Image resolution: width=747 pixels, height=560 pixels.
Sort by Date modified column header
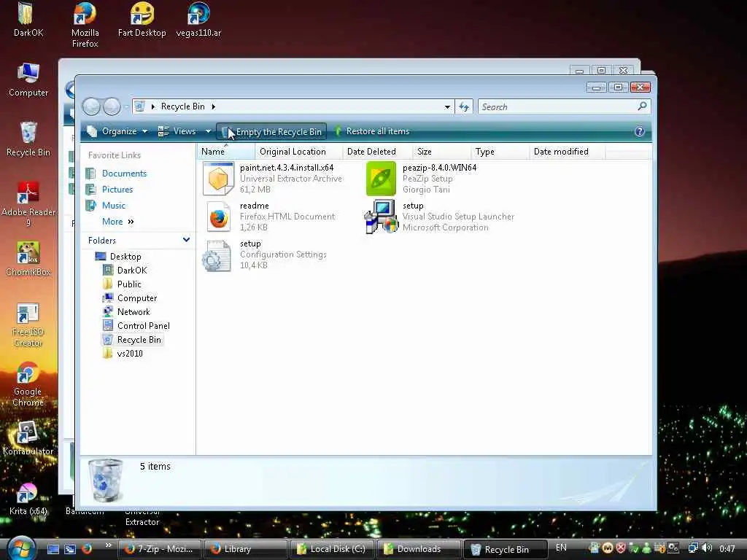(x=568, y=152)
